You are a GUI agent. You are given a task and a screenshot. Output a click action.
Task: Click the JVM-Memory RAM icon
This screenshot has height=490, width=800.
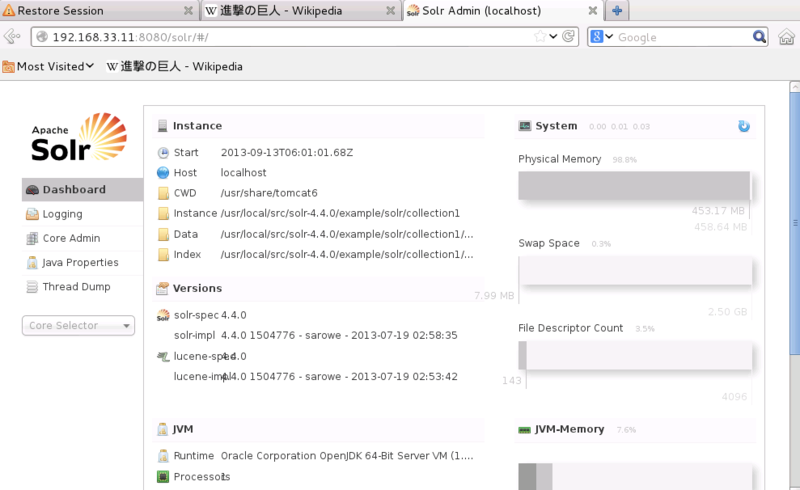click(524, 430)
